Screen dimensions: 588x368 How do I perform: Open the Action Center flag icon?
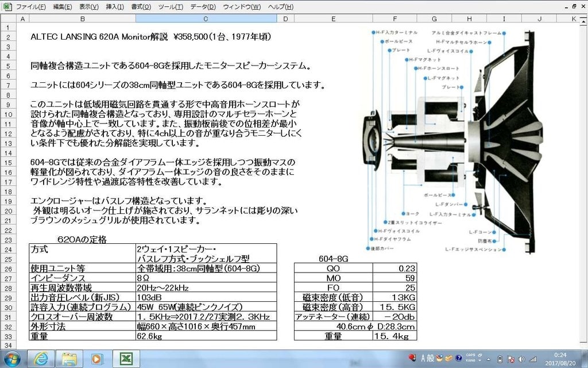click(x=510, y=359)
